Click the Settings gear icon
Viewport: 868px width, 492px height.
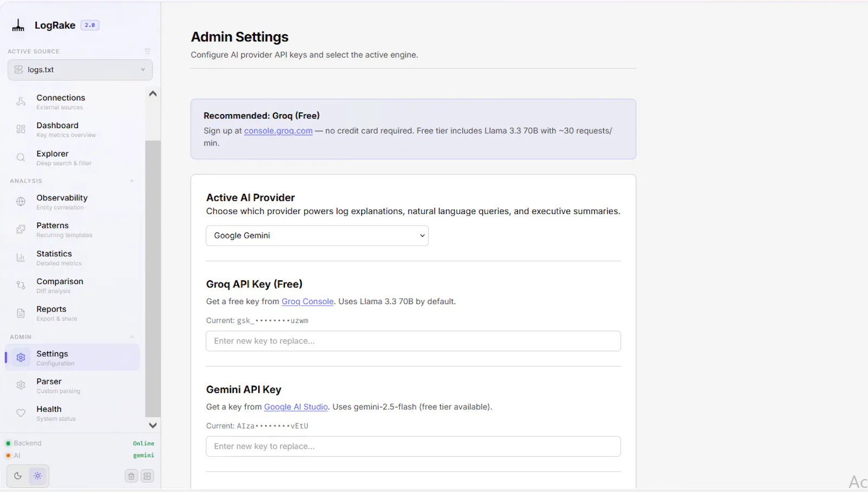tap(21, 357)
